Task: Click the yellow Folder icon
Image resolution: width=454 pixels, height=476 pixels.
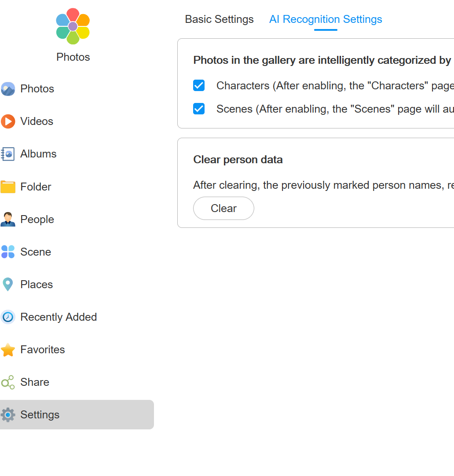Action: [8, 187]
